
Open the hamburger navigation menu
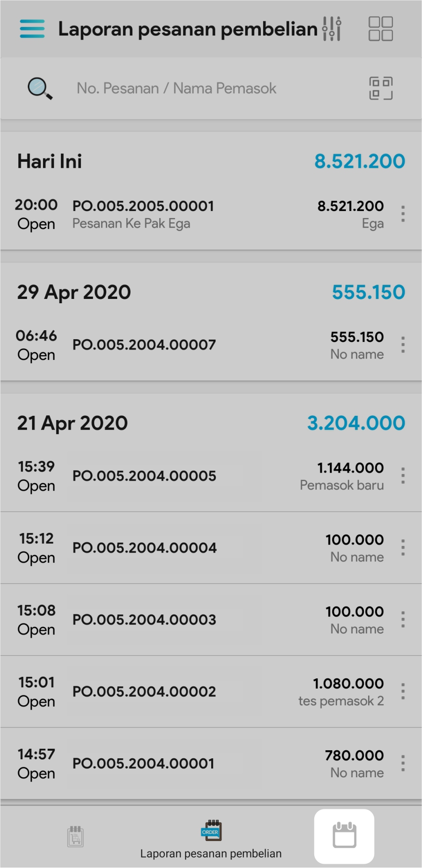pos(32,29)
